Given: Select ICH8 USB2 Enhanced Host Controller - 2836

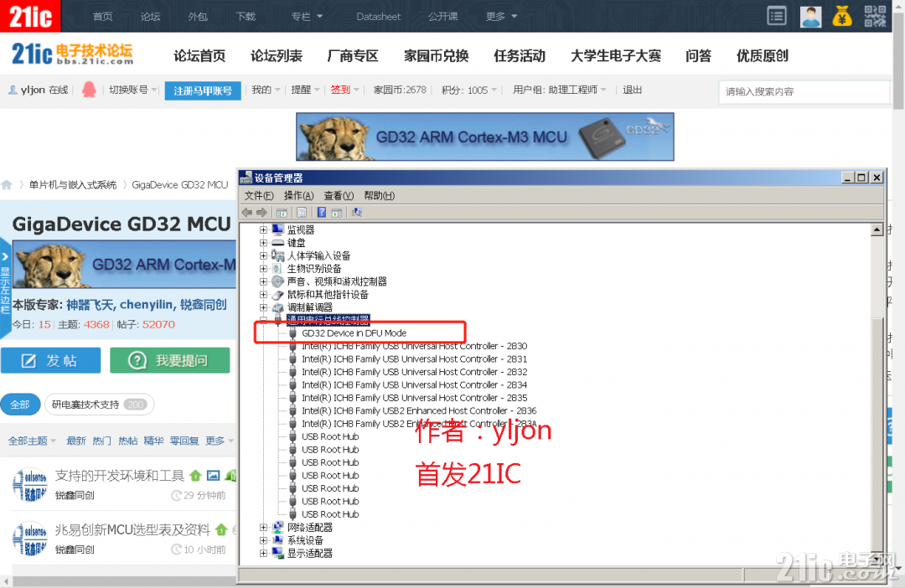Looking at the screenshot, I should point(419,411).
